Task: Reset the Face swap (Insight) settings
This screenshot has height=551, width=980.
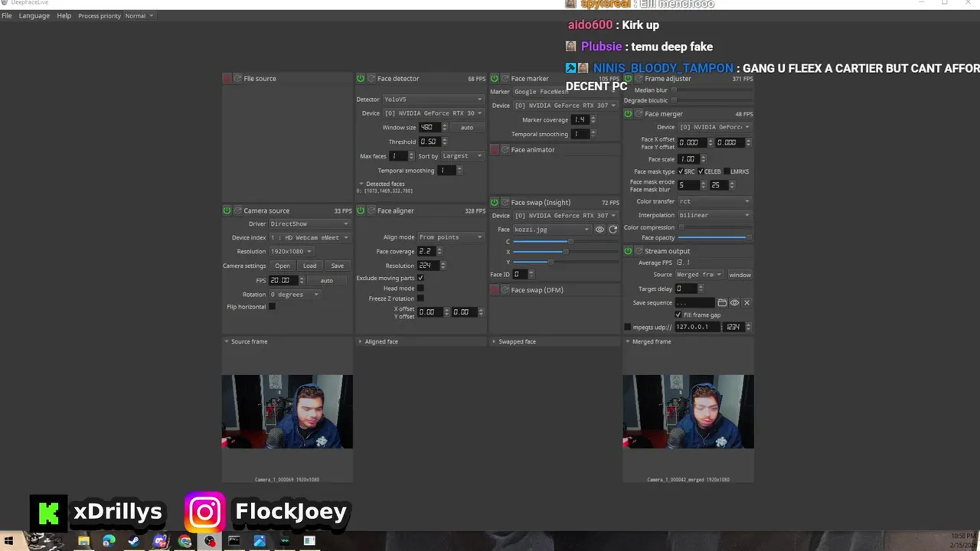Action: 505,203
